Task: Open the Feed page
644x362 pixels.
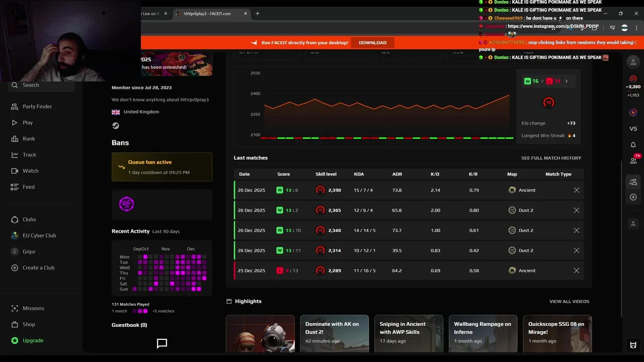Action: (23, 187)
